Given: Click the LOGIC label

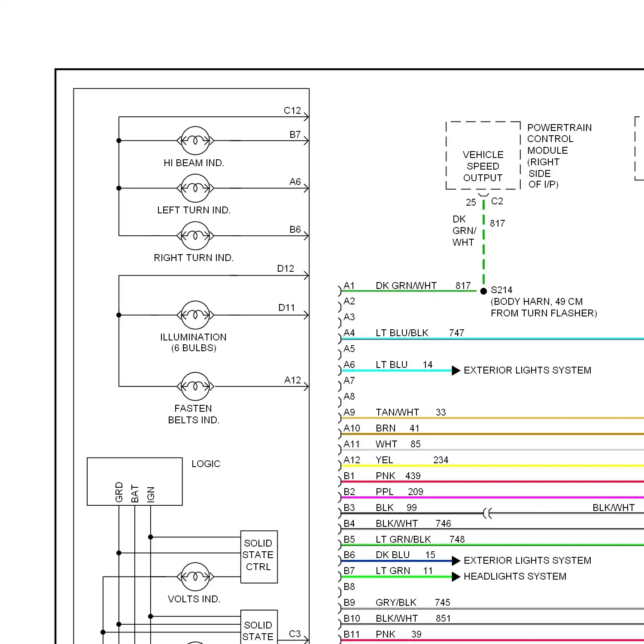Looking at the screenshot, I should 206,464.
